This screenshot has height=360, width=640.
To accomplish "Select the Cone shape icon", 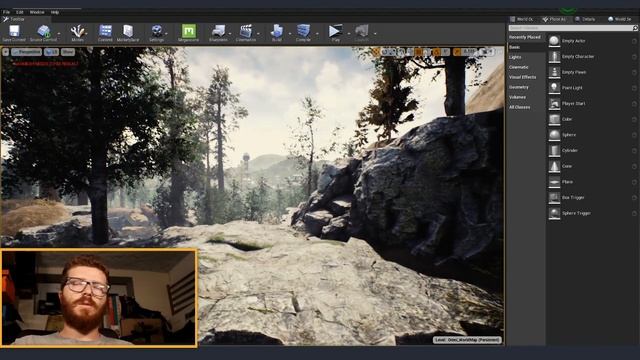I will (554, 166).
